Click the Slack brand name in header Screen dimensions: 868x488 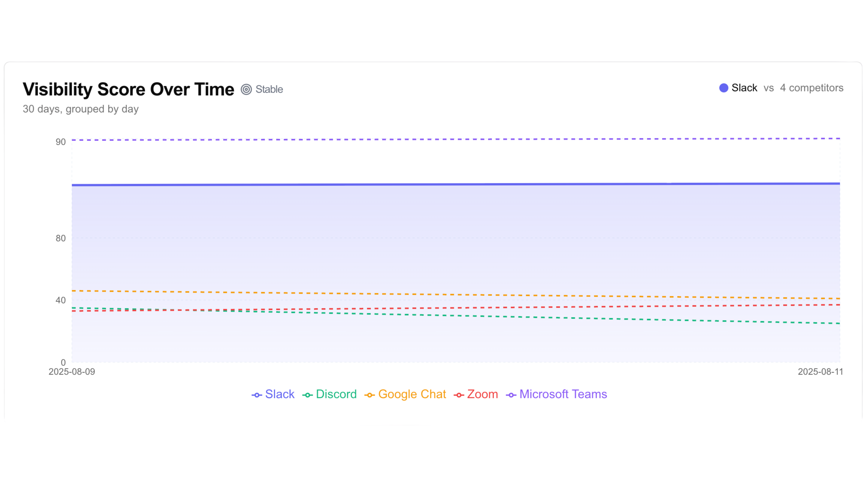coord(744,88)
